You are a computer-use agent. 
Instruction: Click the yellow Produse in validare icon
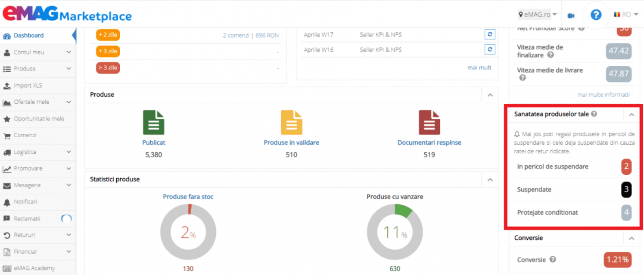pyautogui.click(x=292, y=123)
